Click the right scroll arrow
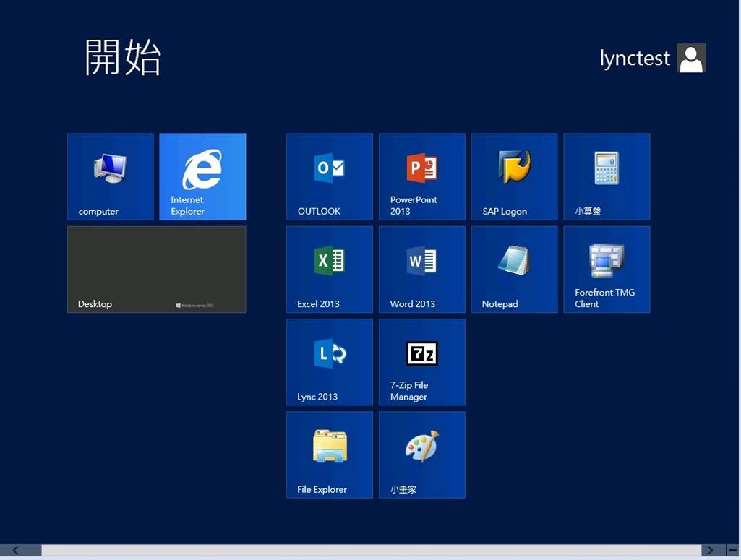 (x=710, y=550)
